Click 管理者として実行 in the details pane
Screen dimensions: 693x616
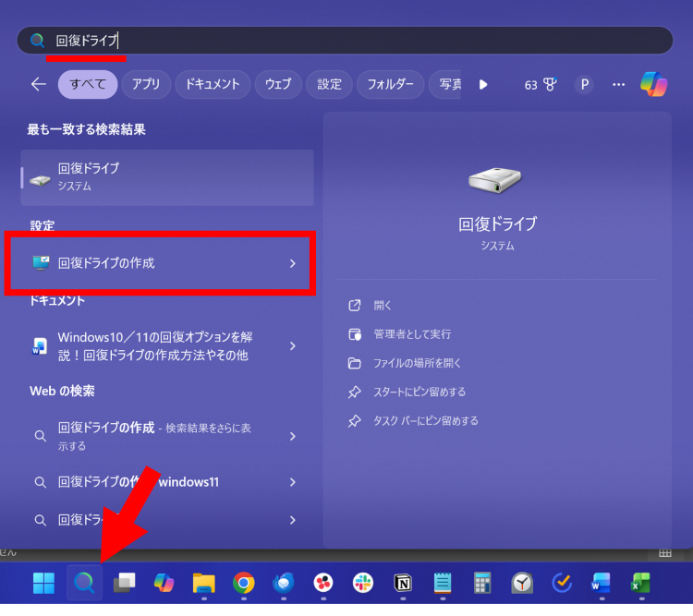[x=412, y=334]
